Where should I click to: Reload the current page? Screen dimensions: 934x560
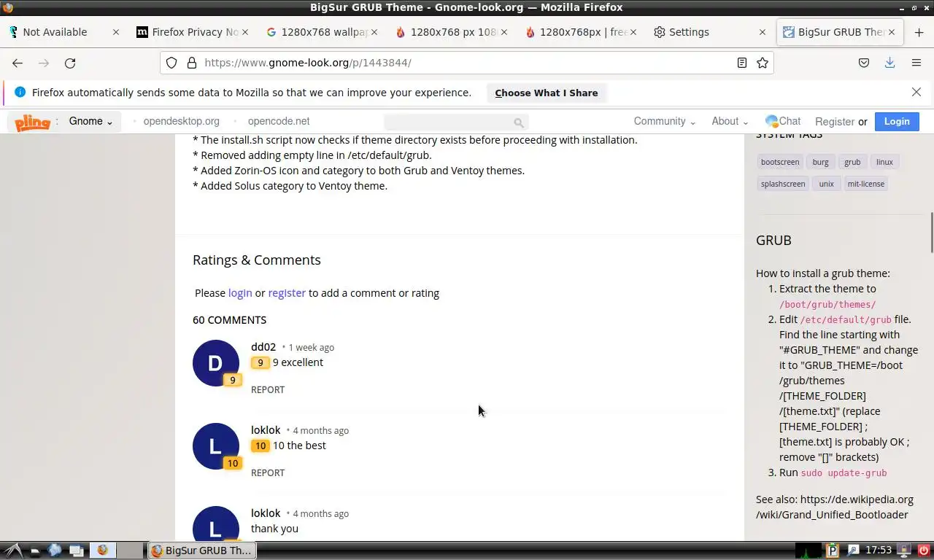tap(70, 63)
